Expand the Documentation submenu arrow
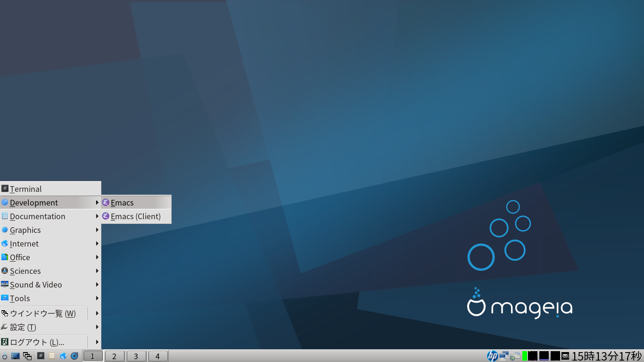The height and width of the screenshot is (362, 644). (97, 216)
